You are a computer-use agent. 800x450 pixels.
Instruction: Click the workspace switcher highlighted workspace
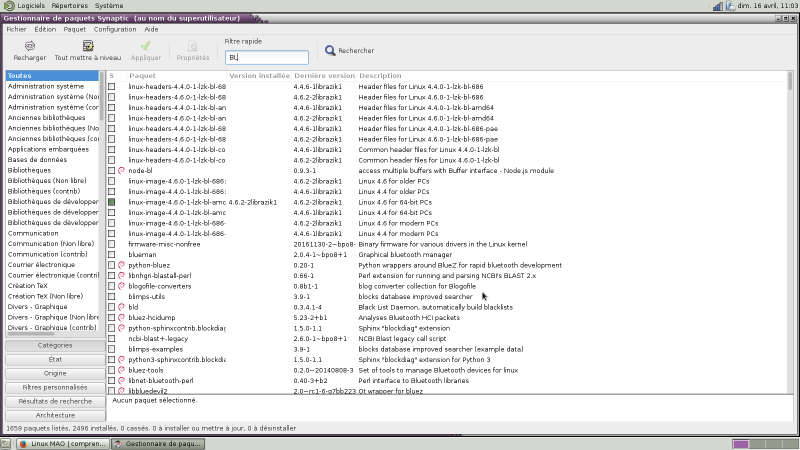coord(740,444)
